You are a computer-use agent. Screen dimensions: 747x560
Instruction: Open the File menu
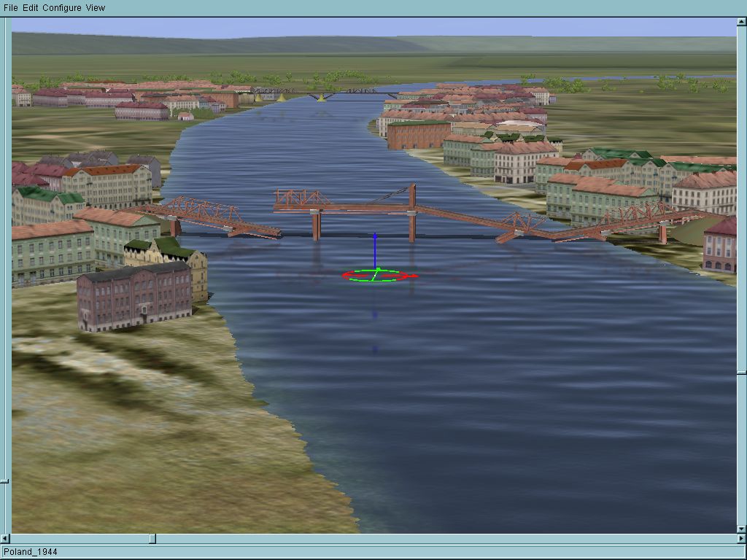tap(10, 7)
